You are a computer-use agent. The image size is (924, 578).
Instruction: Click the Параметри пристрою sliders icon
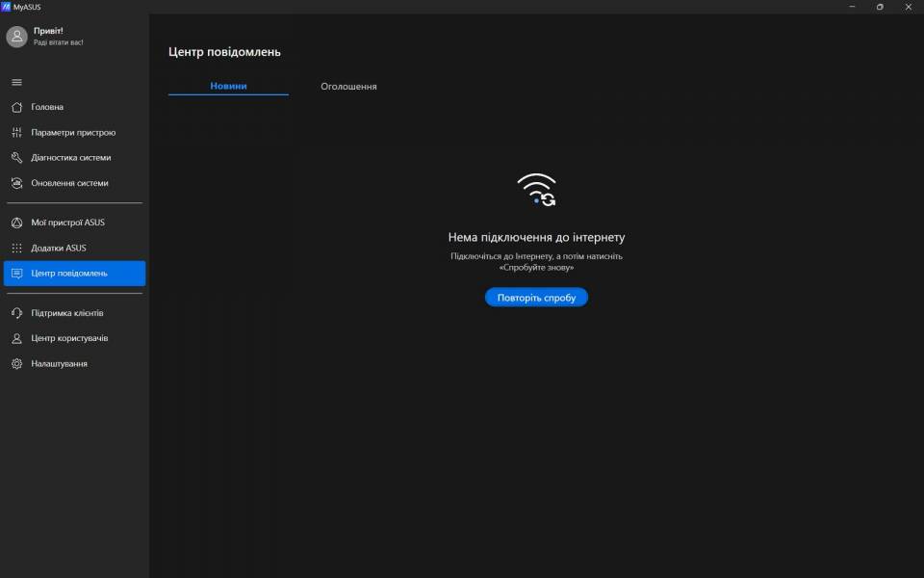(16, 132)
